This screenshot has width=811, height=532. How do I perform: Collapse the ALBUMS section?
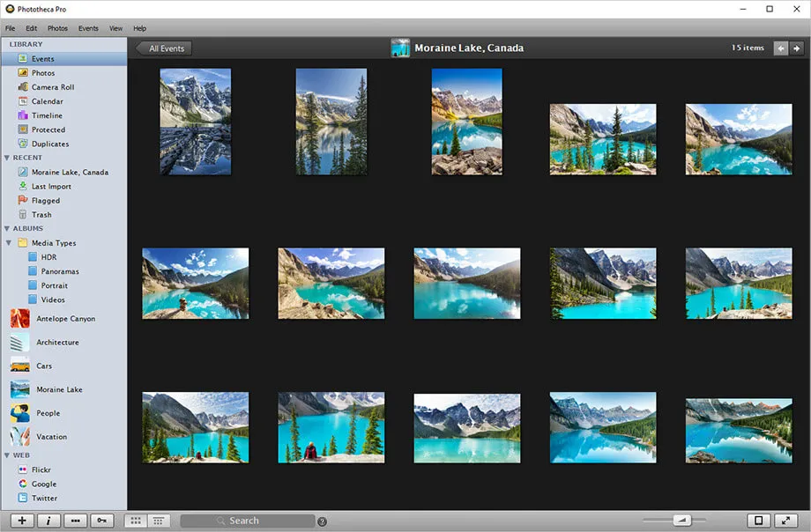click(7, 228)
